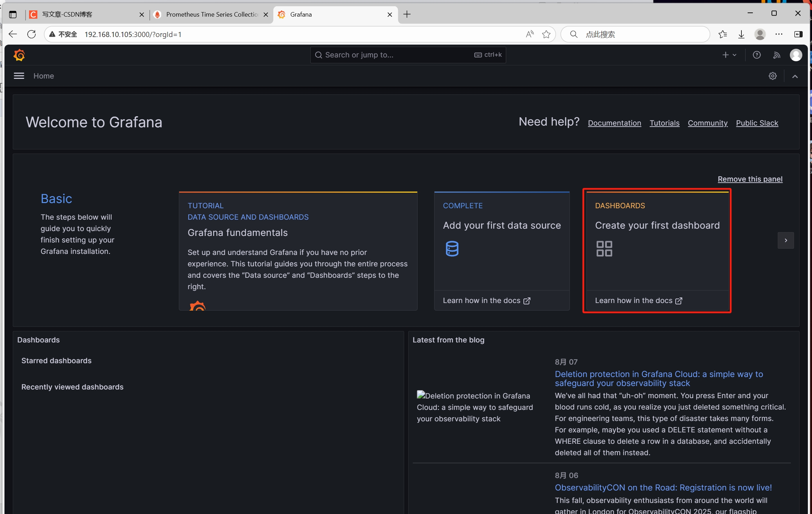812x514 pixels.
Task: Open the Documentation link
Action: click(614, 123)
